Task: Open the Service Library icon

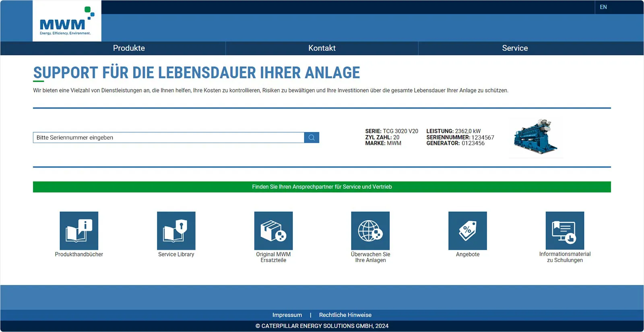Action: [x=176, y=231]
